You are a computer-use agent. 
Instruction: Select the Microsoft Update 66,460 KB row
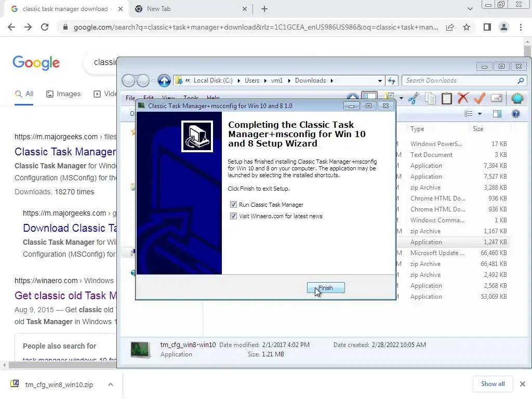coord(453,253)
